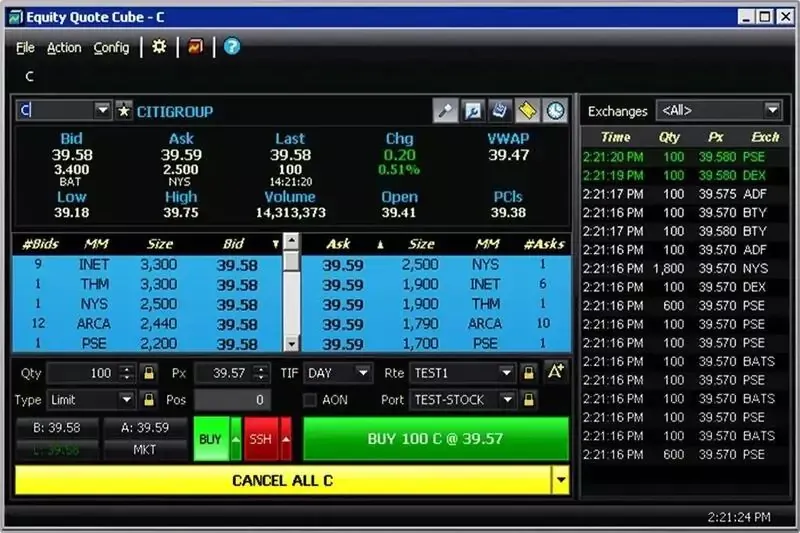800x533 pixels.
Task: Click the yellow CANCEL ALL C button
Action: [283, 480]
